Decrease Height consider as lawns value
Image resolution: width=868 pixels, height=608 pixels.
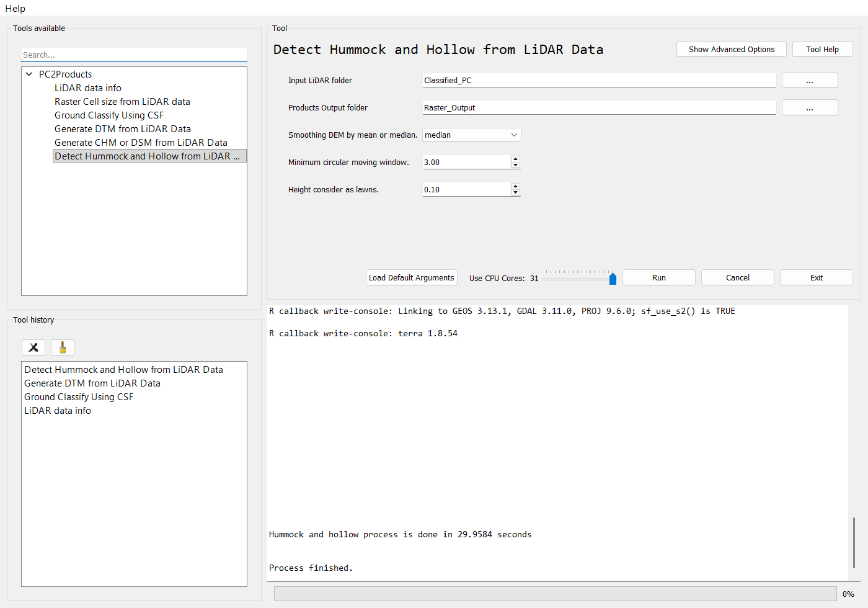point(515,192)
